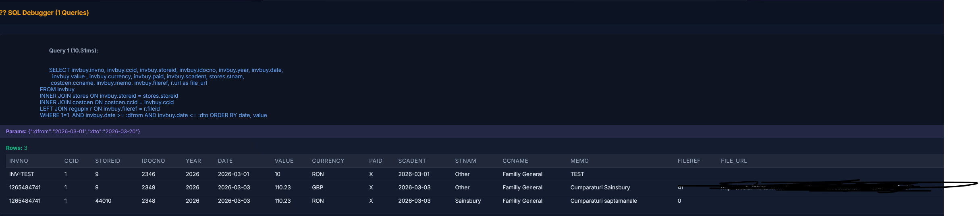Click the GBP currency cell
Viewport: 980px width, 216px height.
tap(317, 187)
